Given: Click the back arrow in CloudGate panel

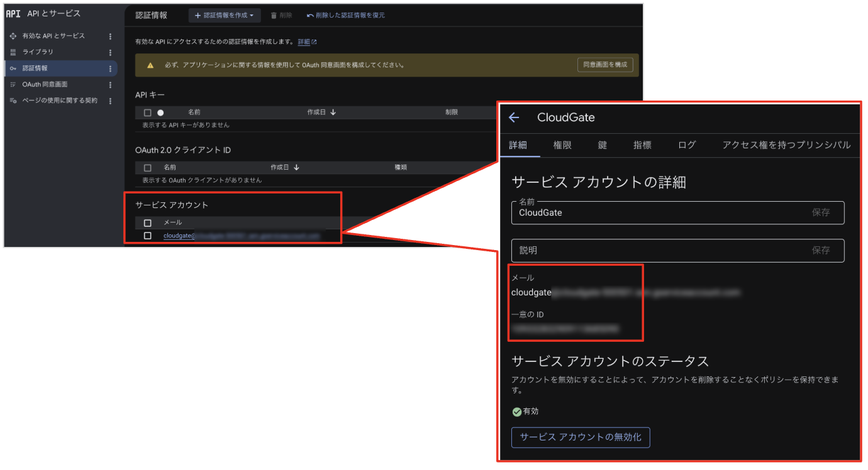Looking at the screenshot, I should point(514,117).
